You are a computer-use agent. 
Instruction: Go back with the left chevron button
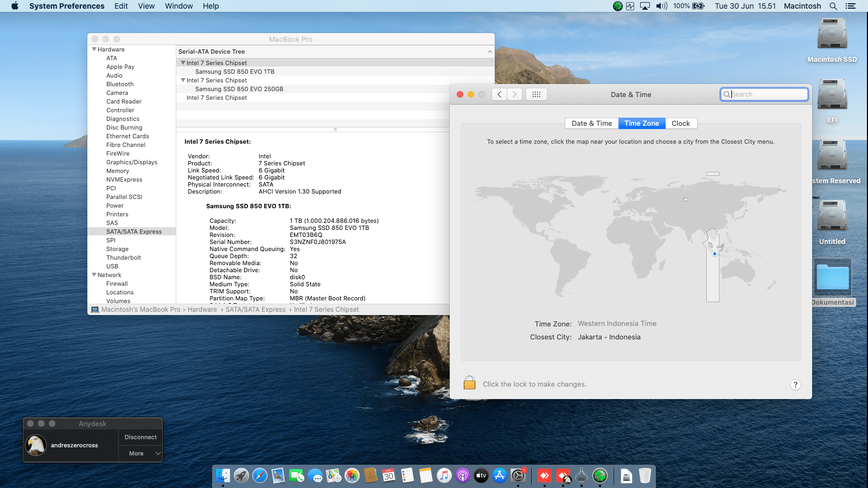click(x=500, y=94)
